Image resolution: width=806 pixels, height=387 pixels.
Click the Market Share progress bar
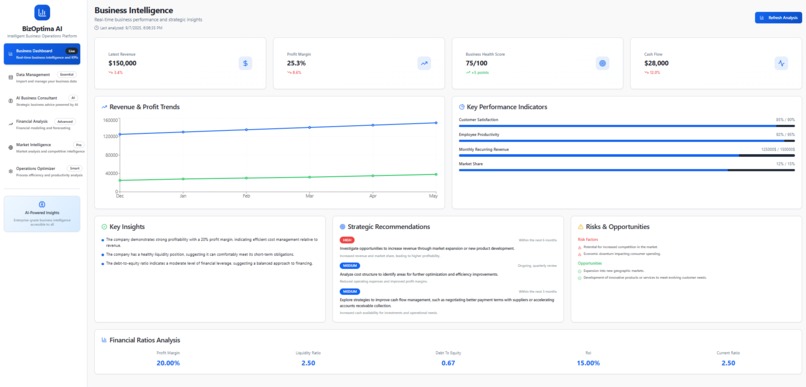click(x=627, y=170)
